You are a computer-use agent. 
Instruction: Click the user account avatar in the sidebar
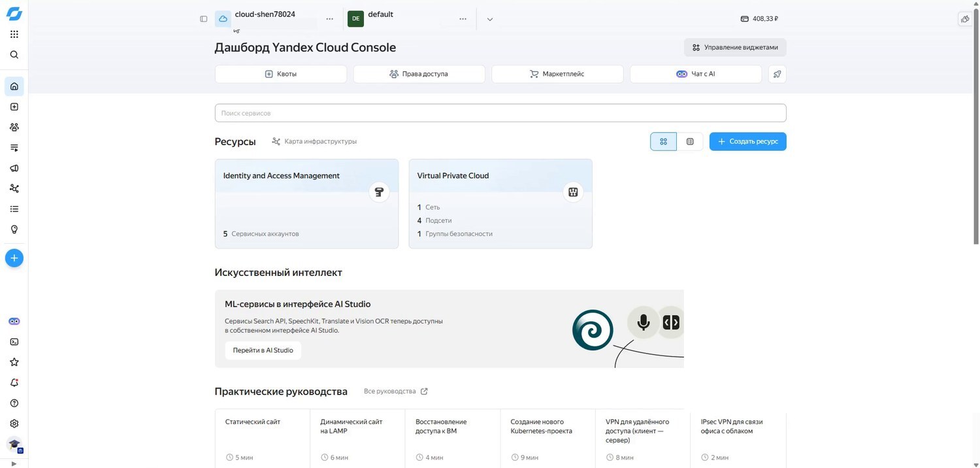[x=14, y=444]
